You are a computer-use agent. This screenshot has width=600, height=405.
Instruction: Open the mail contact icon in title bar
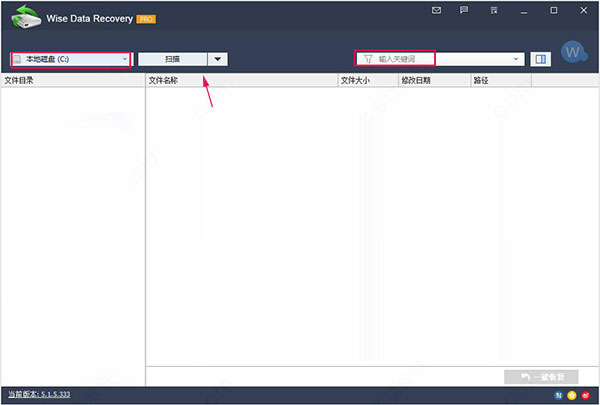(x=436, y=10)
